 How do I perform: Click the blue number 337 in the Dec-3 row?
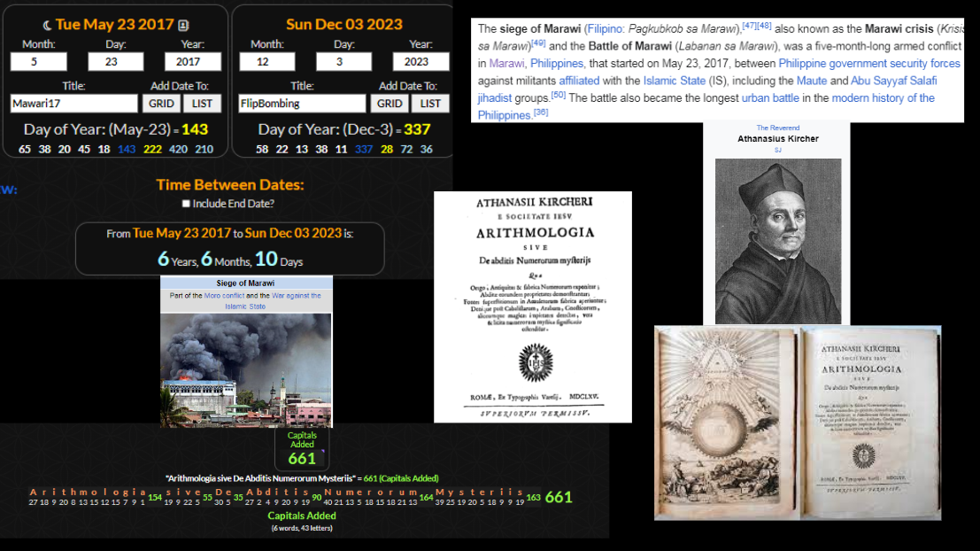click(364, 150)
